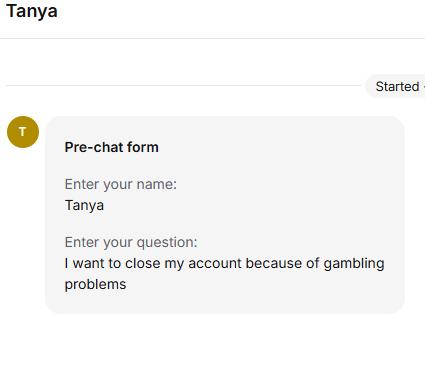The width and height of the screenshot is (425, 371).
Task: Click the word my in the question
Action: click(x=174, y=264)
